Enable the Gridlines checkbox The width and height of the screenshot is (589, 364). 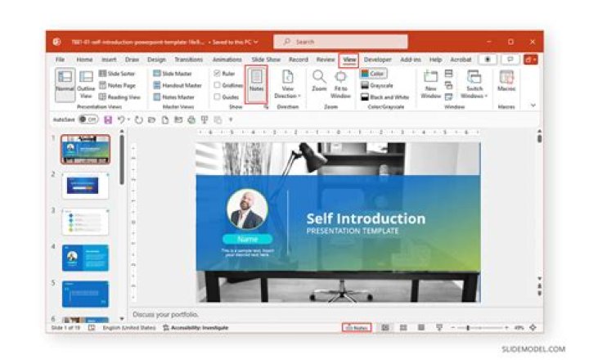point(218,85)
